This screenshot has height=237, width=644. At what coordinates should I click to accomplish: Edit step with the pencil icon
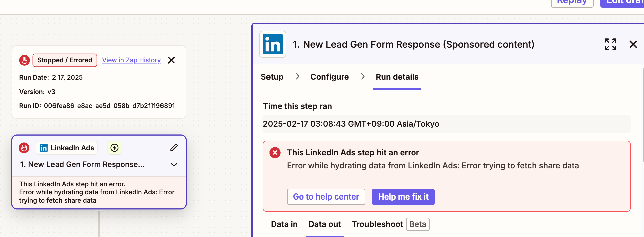coord(174,147)
